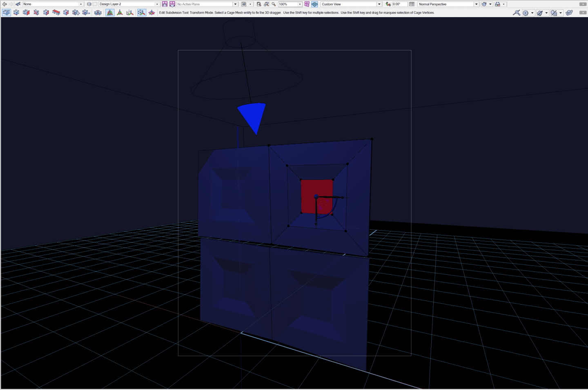588x390 pixels.
Task: Expand the gear settings dropdown arrow
Action: [532, 13]
